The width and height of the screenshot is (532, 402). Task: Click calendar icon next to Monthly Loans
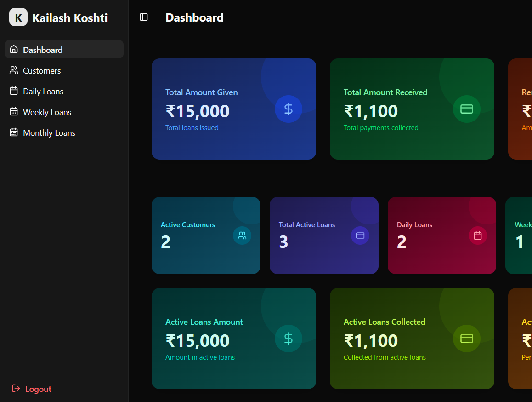click(14, 132)
